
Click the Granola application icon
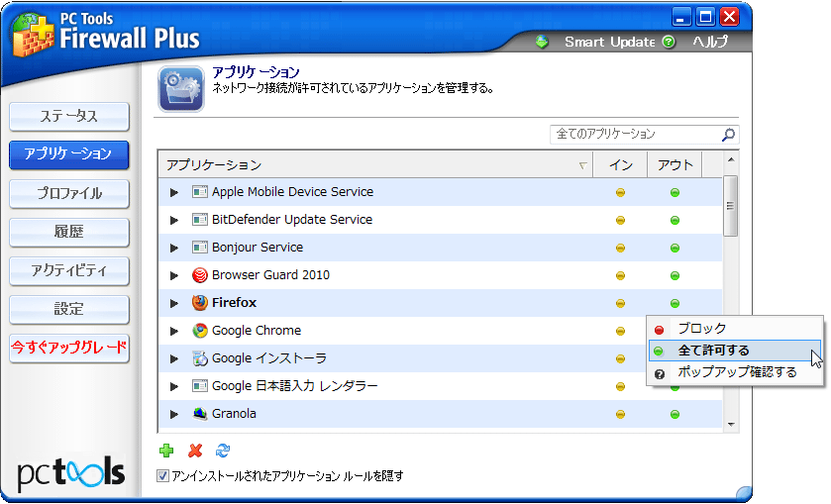pyautogui.click(x=200, y=414)
